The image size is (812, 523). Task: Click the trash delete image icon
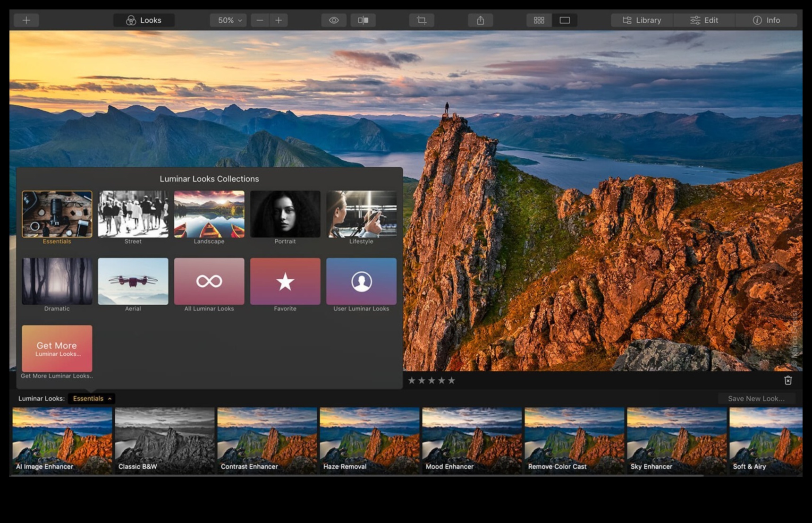[x=788, y=380]
